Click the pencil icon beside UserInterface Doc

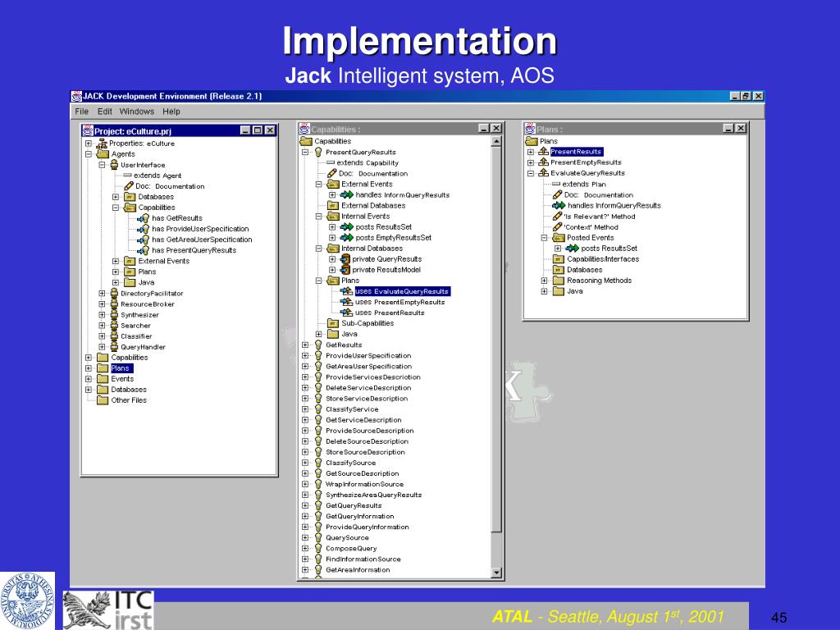129,186
